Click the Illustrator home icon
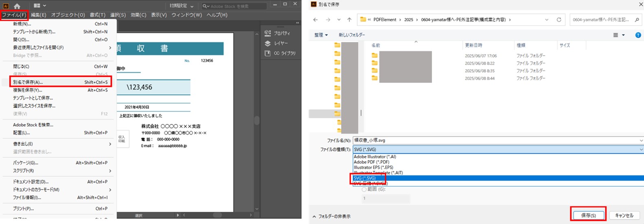Image resolution: width=644 pixels, height=224 pixels. pos(17,6)
